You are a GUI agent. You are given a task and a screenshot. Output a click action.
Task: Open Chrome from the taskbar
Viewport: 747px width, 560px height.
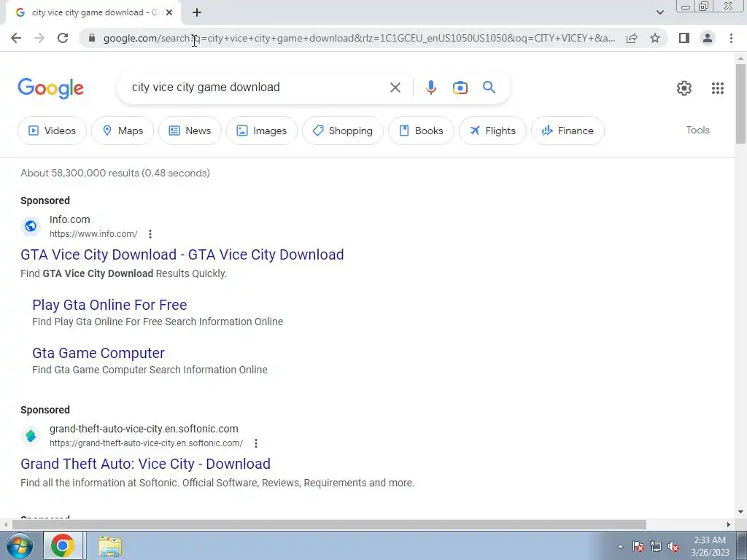point(63,545)
